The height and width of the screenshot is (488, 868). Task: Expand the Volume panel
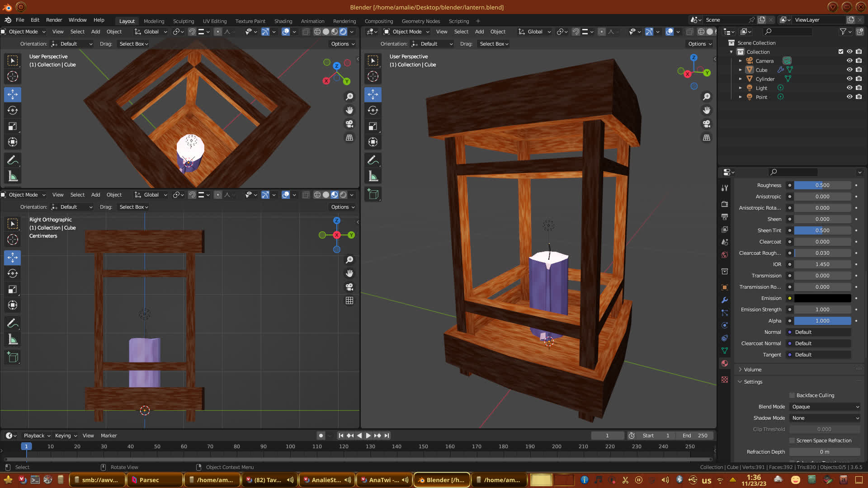pos(752,370)
